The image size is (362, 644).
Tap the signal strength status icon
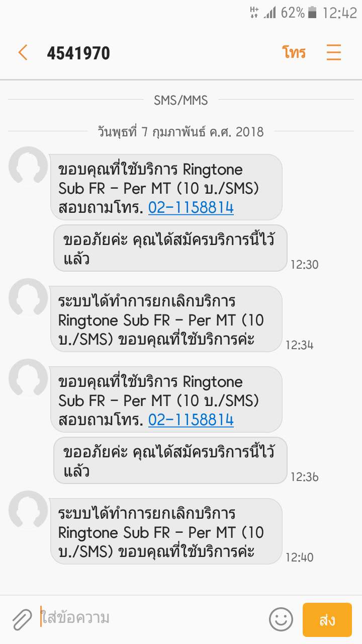tap(270, 13)
